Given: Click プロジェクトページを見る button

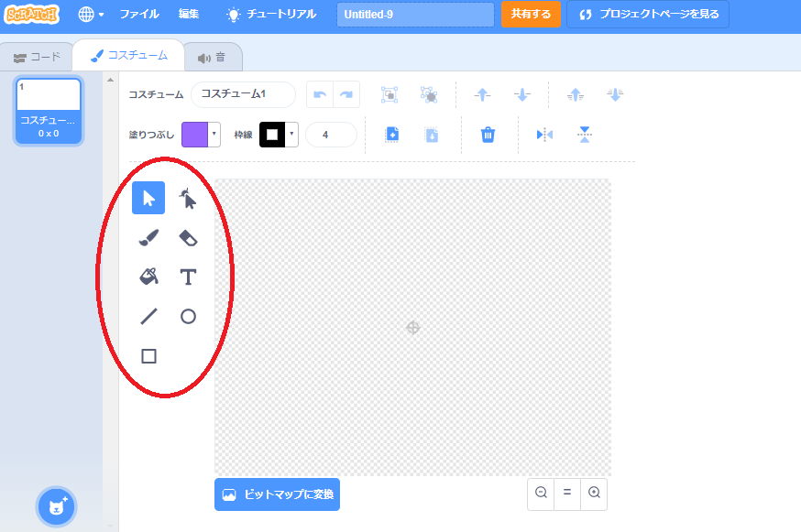Looking at the screenshot, I should coord(648,15).
